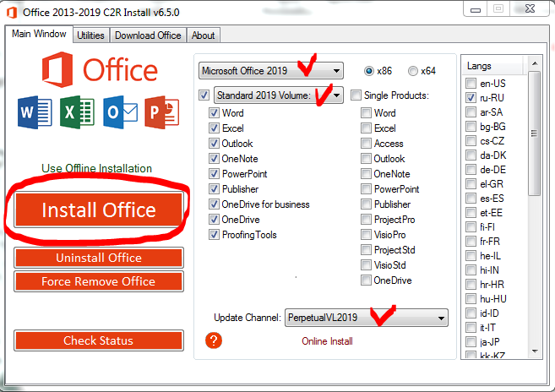Open the Microsoft Office 2019 version dropdown

click(x=270, y=70)
